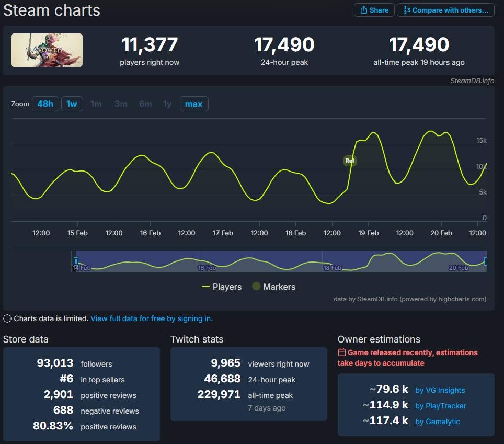Viewport: 504px width, 444px height.
Task: Click the ~114.9 k estimate value
Action: pyautogui.click(x=386, y=405)
